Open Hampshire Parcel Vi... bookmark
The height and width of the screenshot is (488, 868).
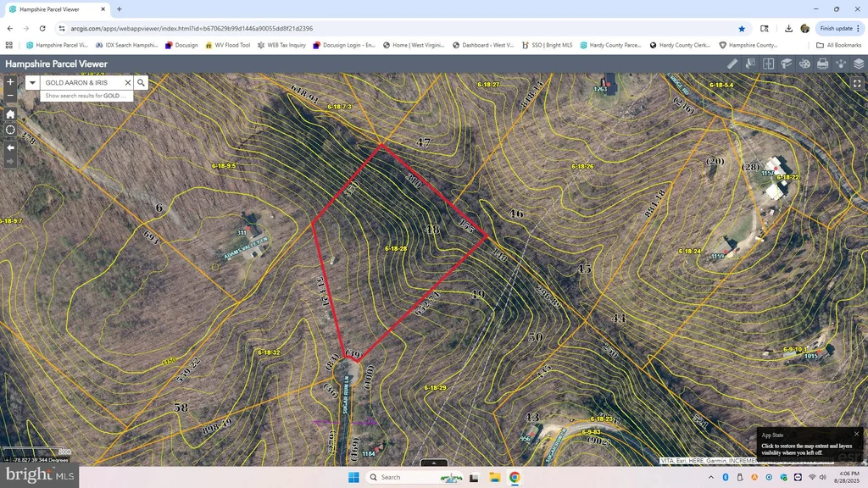coord(57,45)
